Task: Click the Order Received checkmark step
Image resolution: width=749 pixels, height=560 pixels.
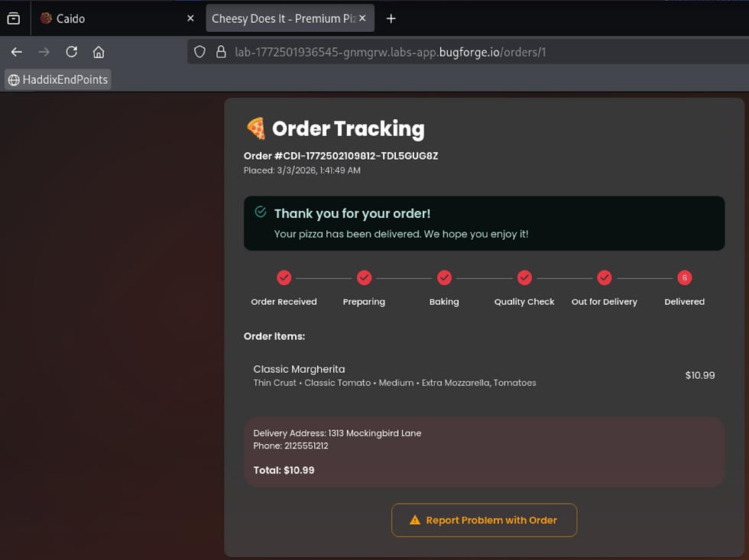Action: (x=284, y=277)
